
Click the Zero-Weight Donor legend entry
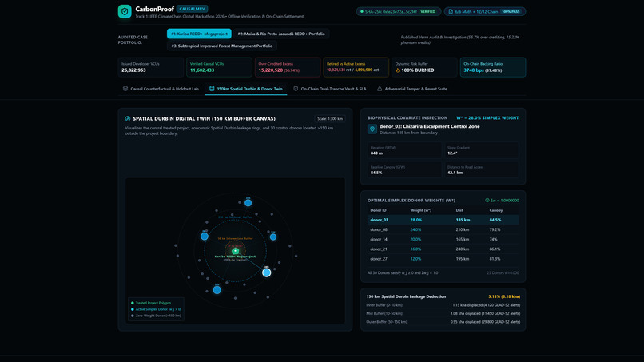[x=156, y=316]
